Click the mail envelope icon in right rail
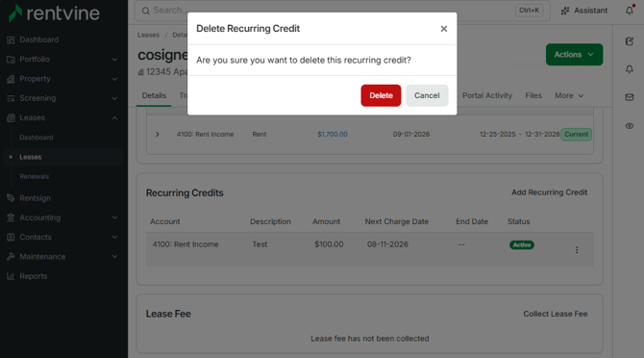 [x=630, y=97]
